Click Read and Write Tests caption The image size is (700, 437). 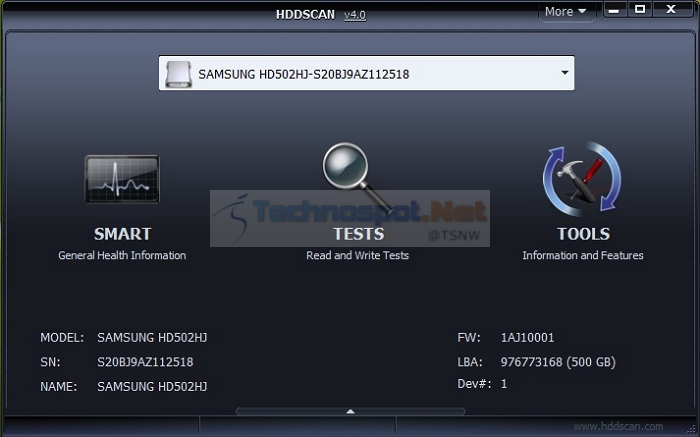pyautogui.click(x=358, y=255)
